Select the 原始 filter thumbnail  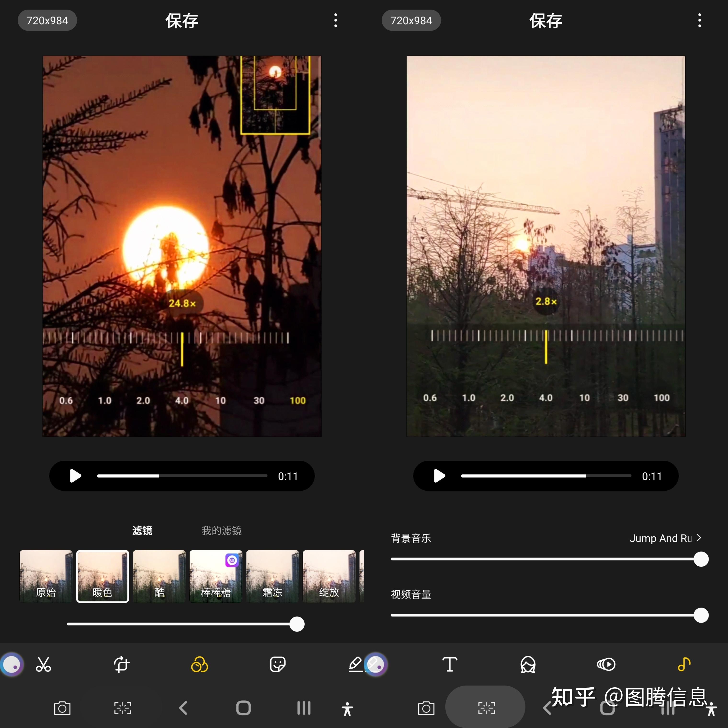click(x=46, y=576)
